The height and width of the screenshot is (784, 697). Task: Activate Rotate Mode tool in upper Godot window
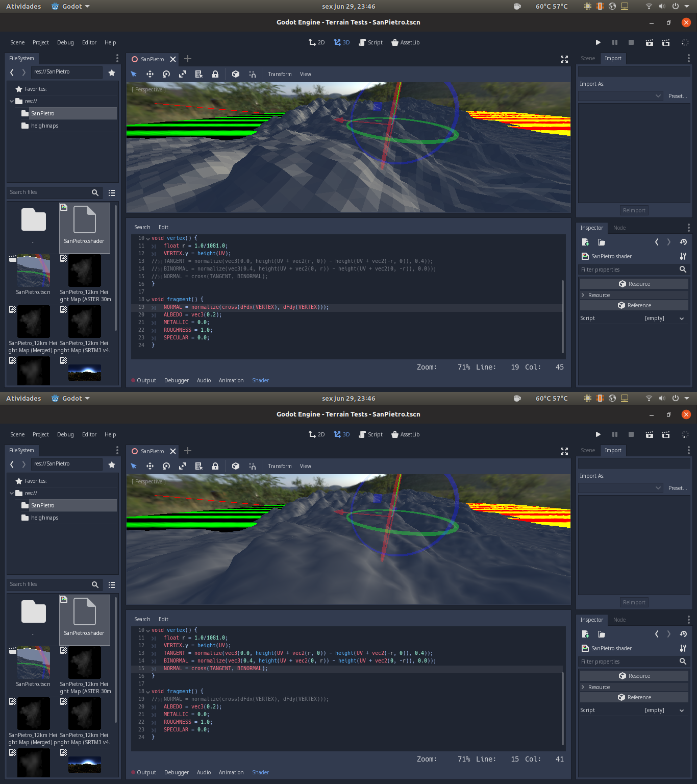[166, 74]
